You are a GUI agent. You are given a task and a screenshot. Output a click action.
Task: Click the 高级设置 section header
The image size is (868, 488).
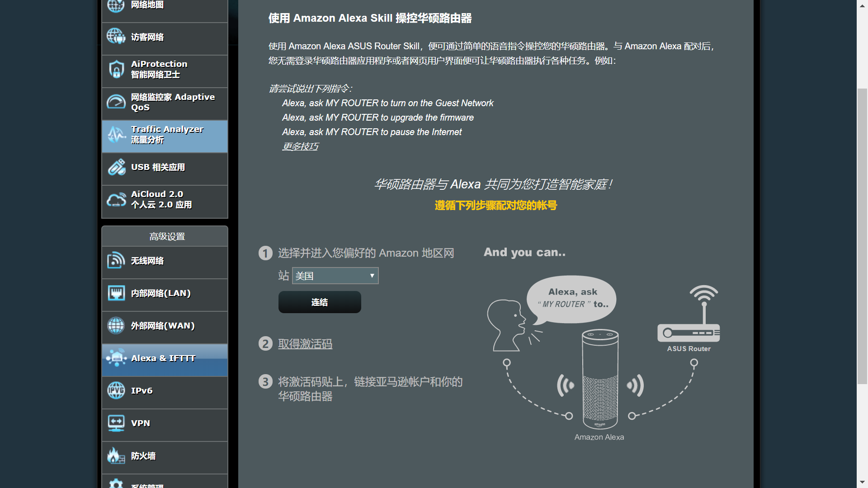point(165,236)
